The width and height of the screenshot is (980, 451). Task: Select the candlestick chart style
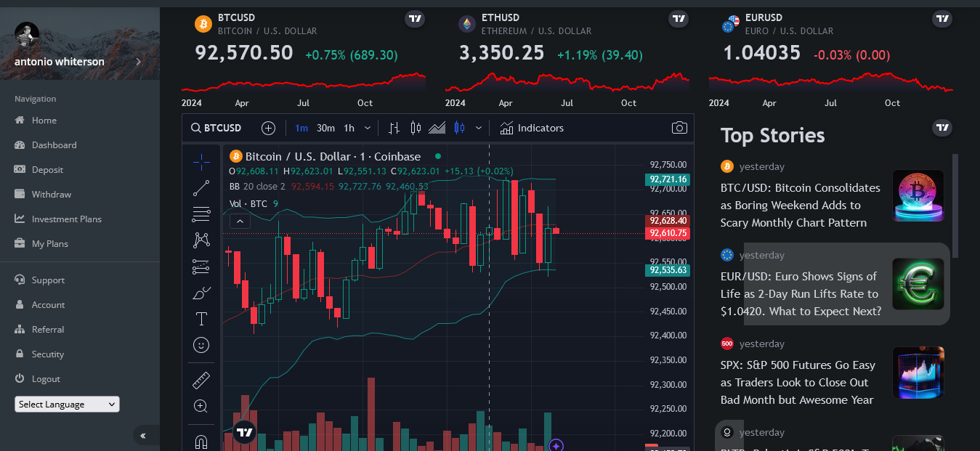416,128
